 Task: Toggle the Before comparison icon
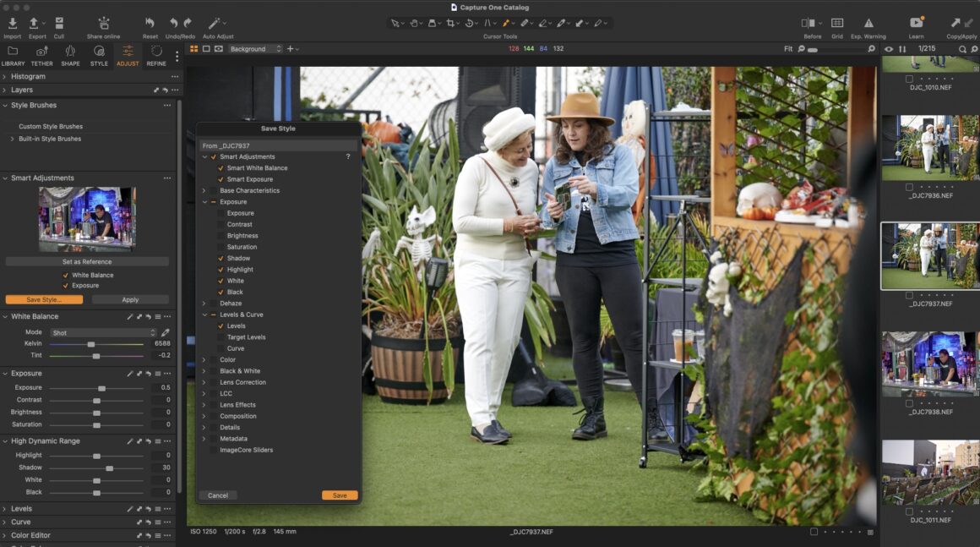coord(808,23)
